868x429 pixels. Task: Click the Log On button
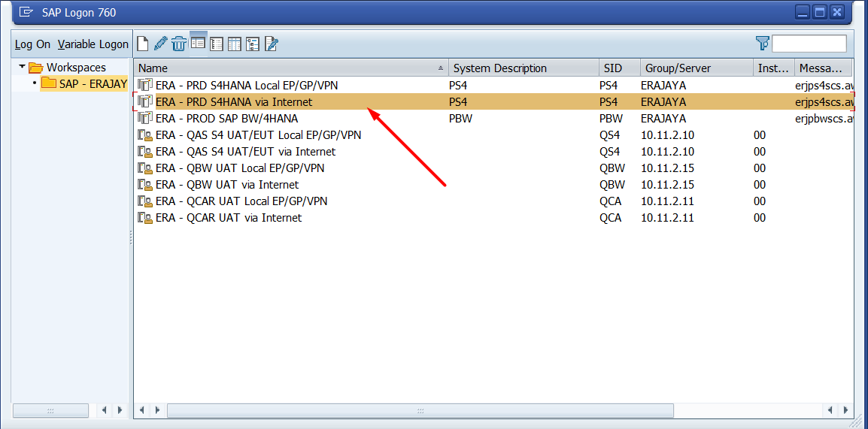tap(33, 44)
